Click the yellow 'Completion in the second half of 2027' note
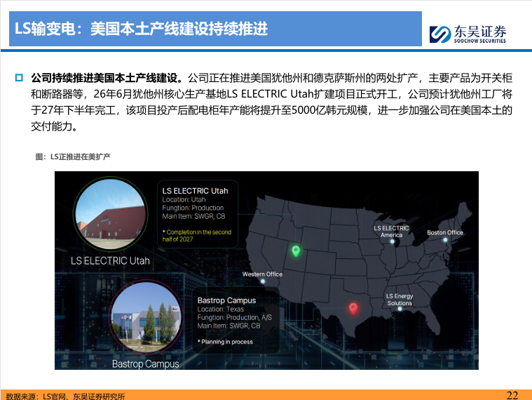 click(x=197, y=236)
